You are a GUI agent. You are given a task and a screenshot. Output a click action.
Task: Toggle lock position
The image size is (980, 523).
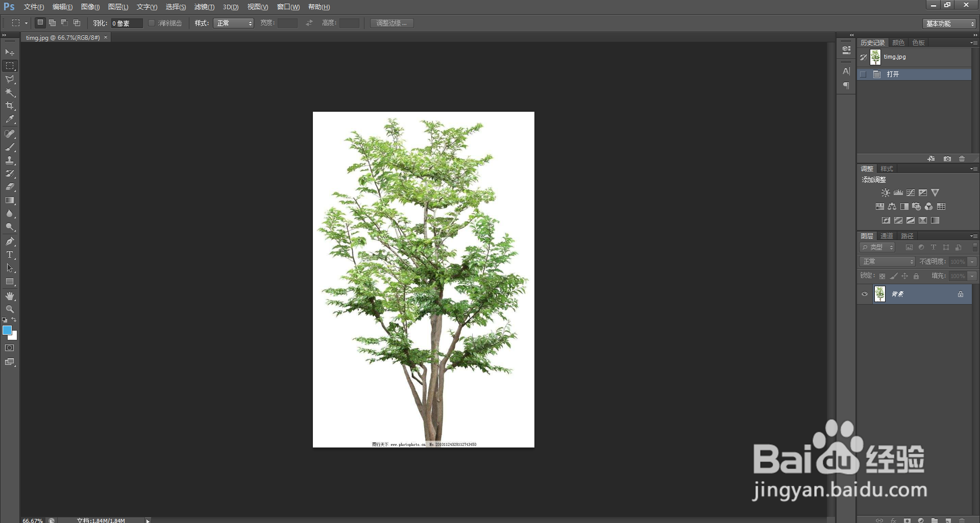click(905, 276)
